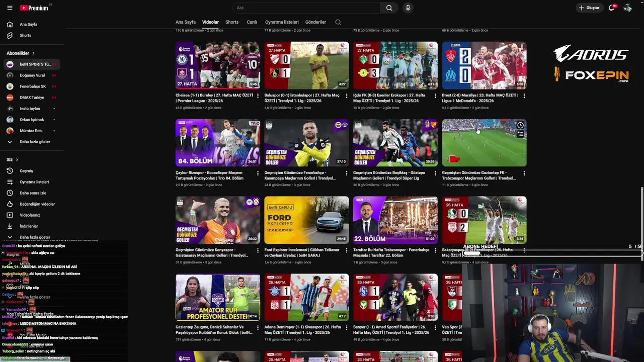Switch to the channel Shorts tab

(x=232, y=22)
